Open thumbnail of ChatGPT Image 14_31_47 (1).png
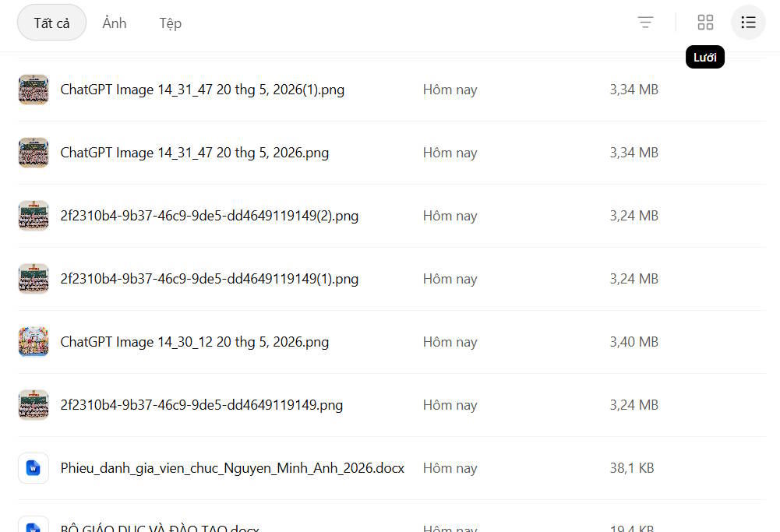 (x=34, y=90)
